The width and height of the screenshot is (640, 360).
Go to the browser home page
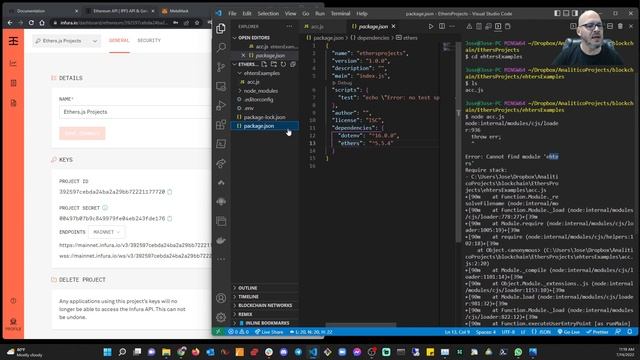tap(42, 23)
